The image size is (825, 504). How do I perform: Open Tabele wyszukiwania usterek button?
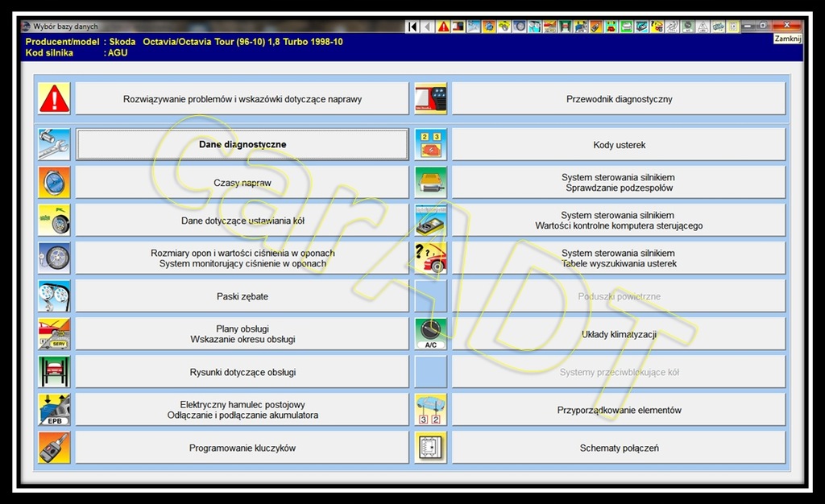619,258
